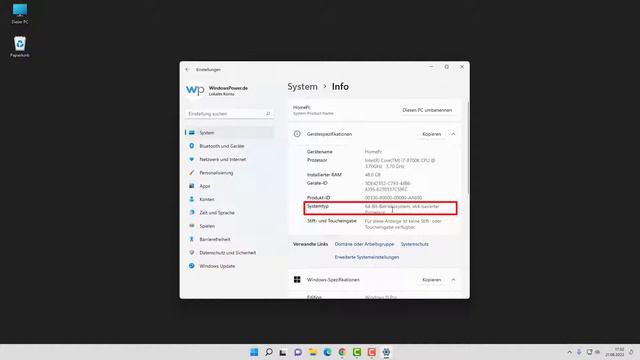Open the Systemschutz link
640x360 pixels.
tap(415, 244)
